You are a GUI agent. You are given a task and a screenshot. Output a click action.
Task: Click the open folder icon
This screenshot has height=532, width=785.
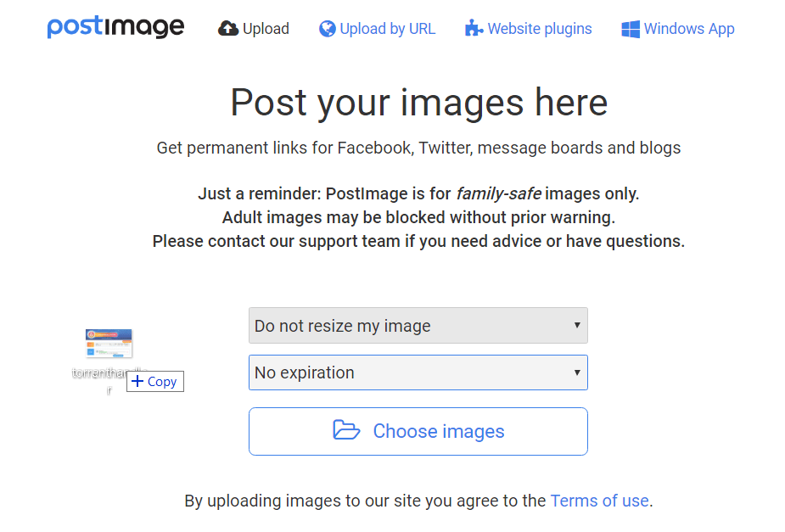pos(346,430)
